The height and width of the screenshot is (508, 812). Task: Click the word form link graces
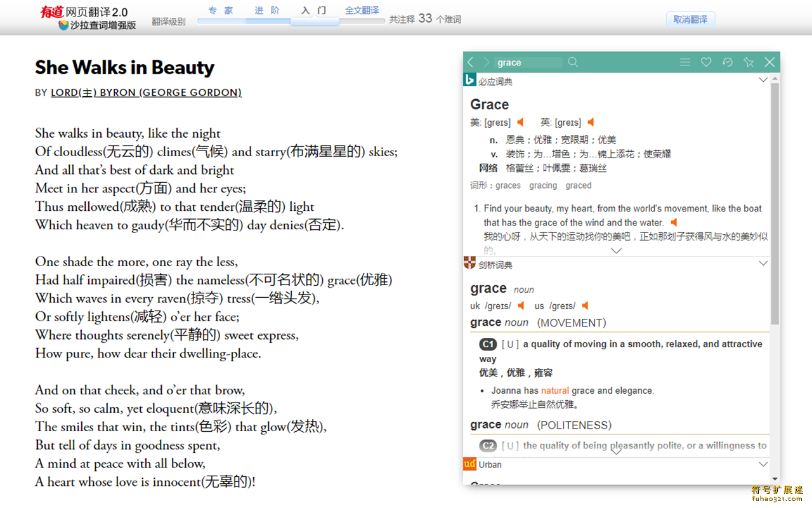(508, 185)
